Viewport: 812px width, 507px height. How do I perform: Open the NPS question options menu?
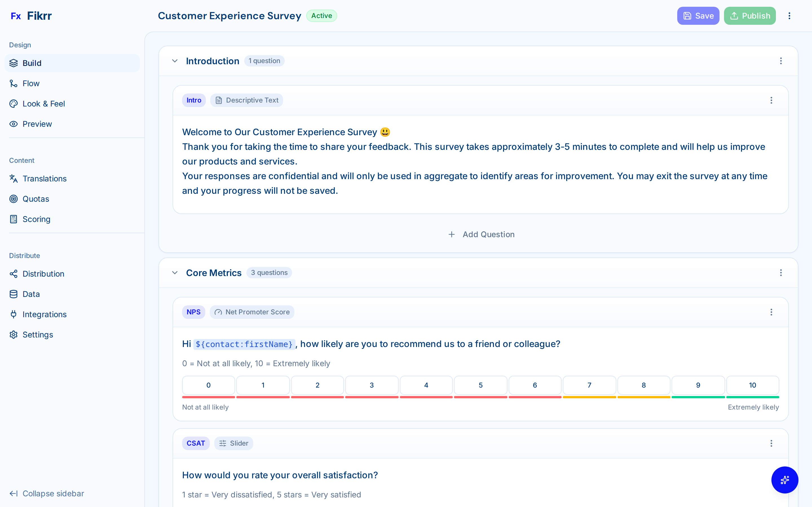(x=771, y=312)
